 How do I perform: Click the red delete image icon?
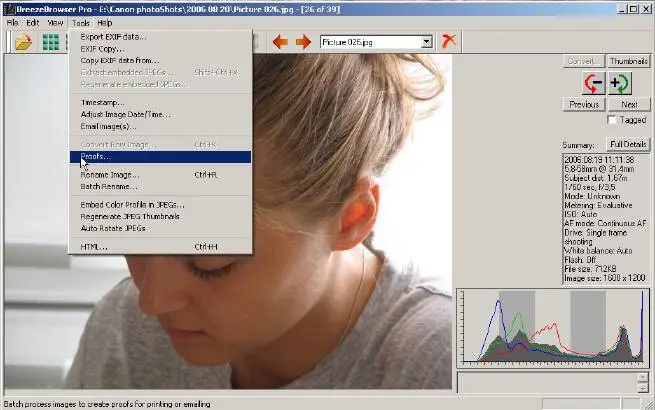pyautogui.click(x=449, y=41)
